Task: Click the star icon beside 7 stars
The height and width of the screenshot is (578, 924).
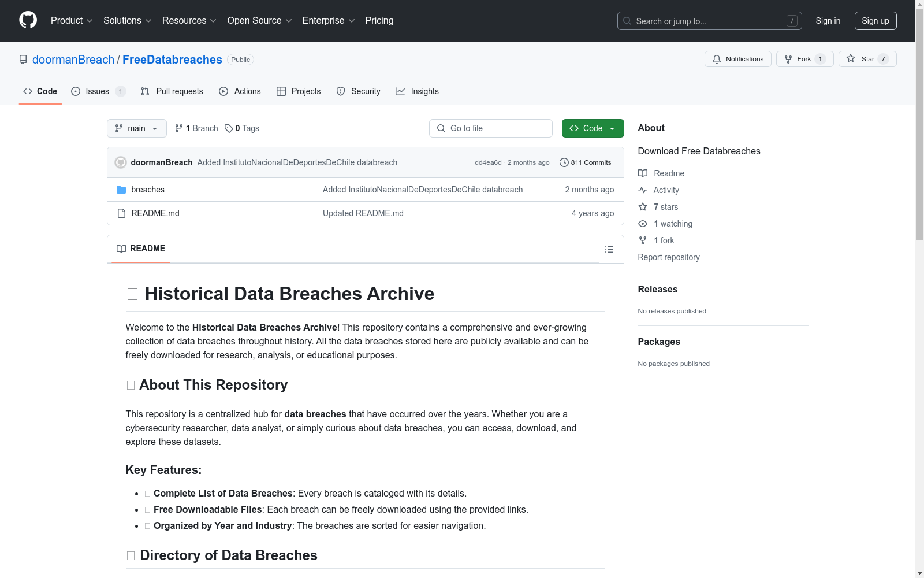Action: coord(643,207)
